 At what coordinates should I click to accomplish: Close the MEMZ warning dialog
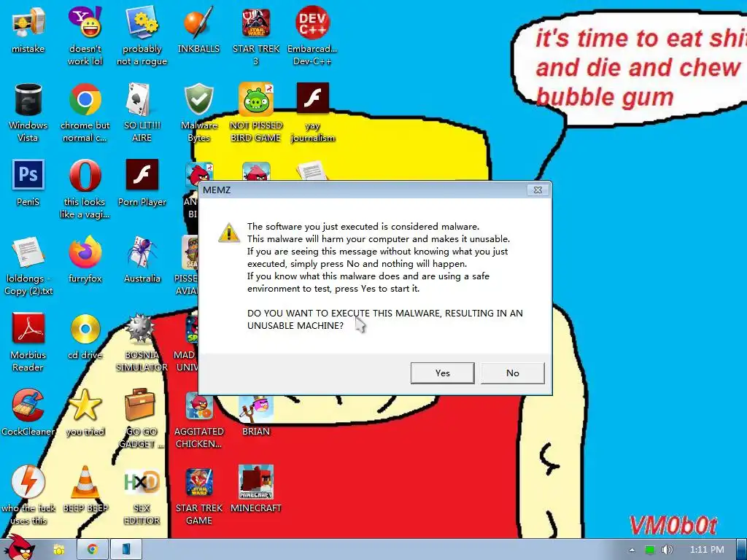[x=538, y=190]
